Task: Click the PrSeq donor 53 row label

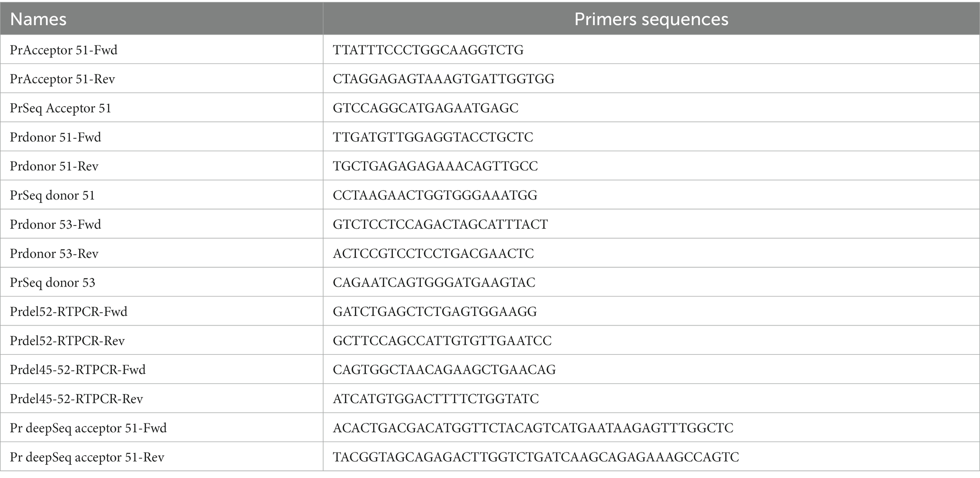Action: [53, 282]
